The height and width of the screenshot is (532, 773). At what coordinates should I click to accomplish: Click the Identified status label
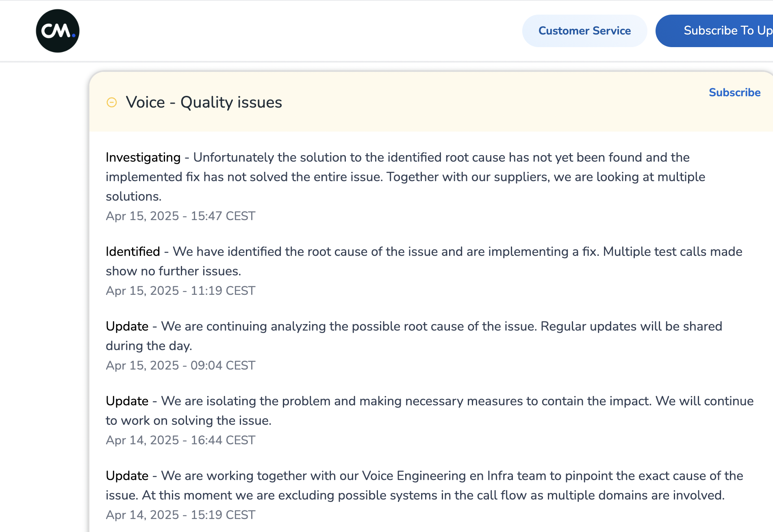tap(133, 252)
